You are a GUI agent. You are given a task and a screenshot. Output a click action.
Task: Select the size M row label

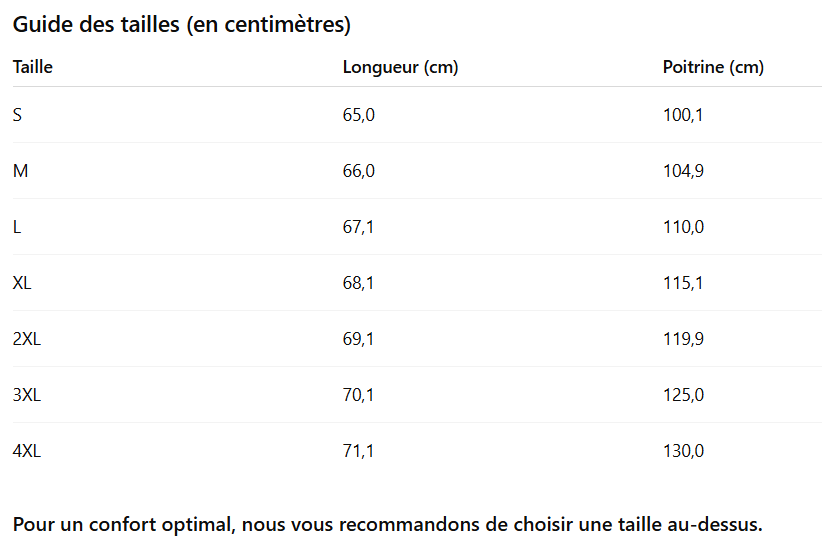(x=20, y=171)
